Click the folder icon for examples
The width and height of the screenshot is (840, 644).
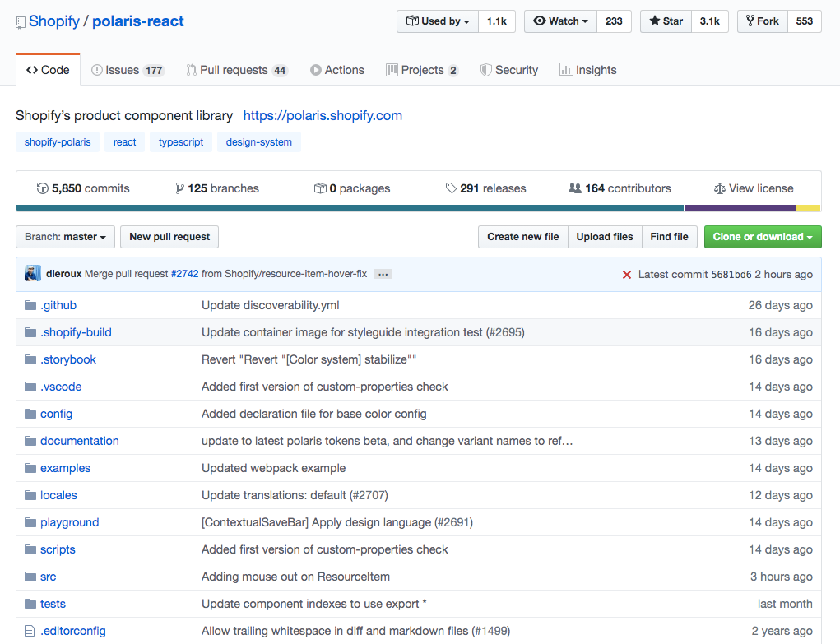pyautogui.click(x=30, y=468)
